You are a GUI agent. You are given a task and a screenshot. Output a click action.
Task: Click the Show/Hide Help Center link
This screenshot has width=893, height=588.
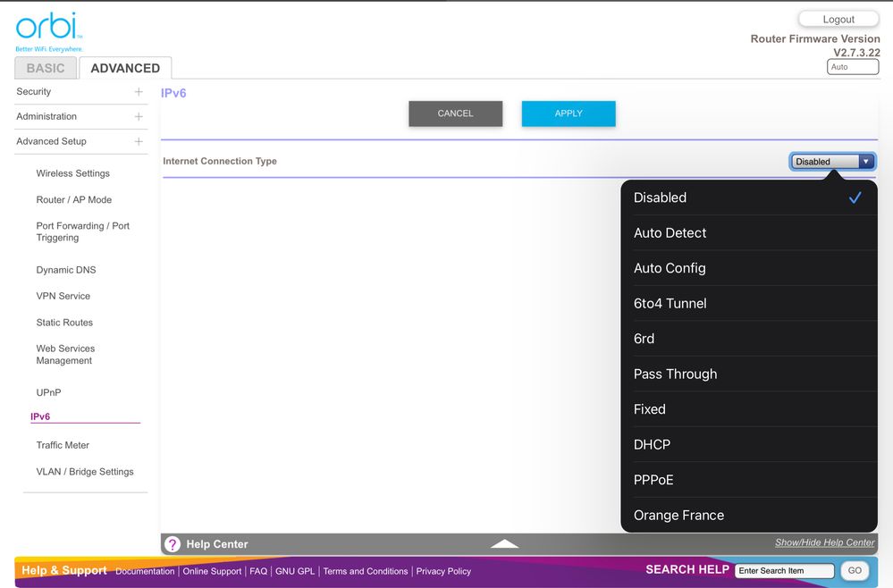pos(824,542)
